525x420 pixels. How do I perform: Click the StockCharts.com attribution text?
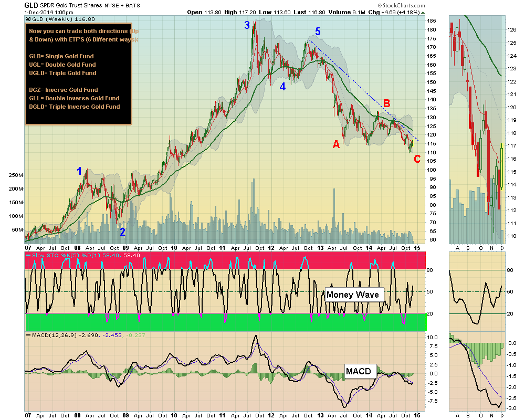point(402,5)
